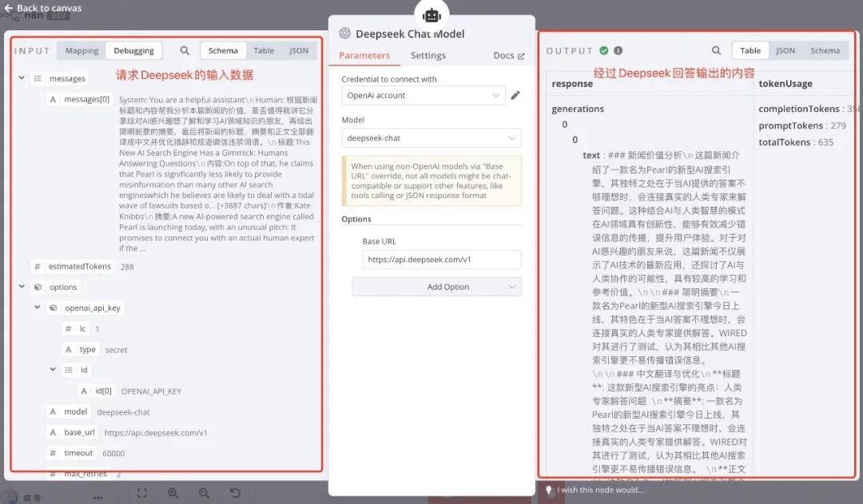
Task: Collapse the options tree node
Action: [22, 287]
